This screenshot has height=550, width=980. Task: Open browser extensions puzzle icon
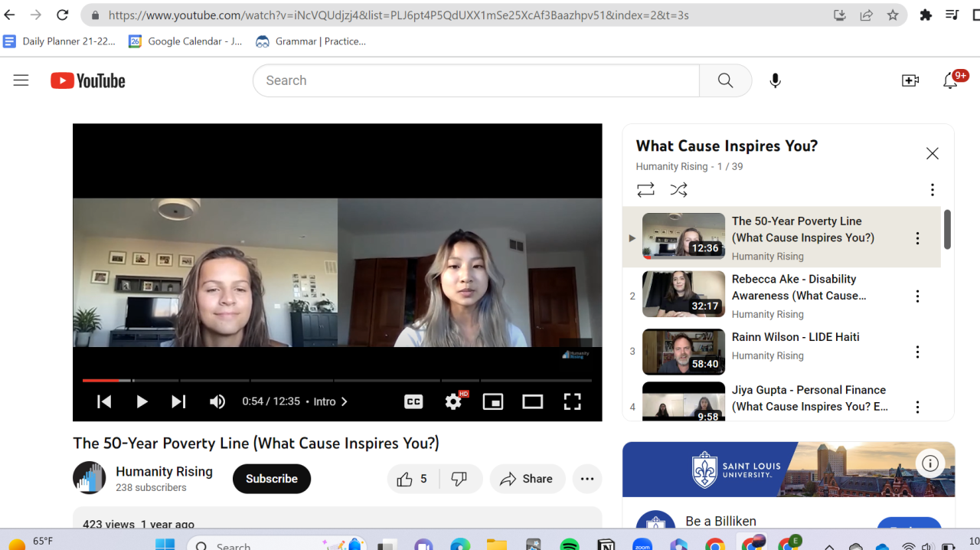[x=926, y=15]
